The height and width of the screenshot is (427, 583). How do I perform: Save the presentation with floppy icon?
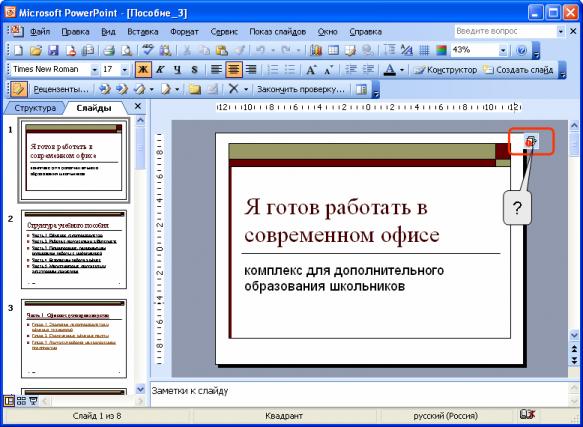[54, 50]
